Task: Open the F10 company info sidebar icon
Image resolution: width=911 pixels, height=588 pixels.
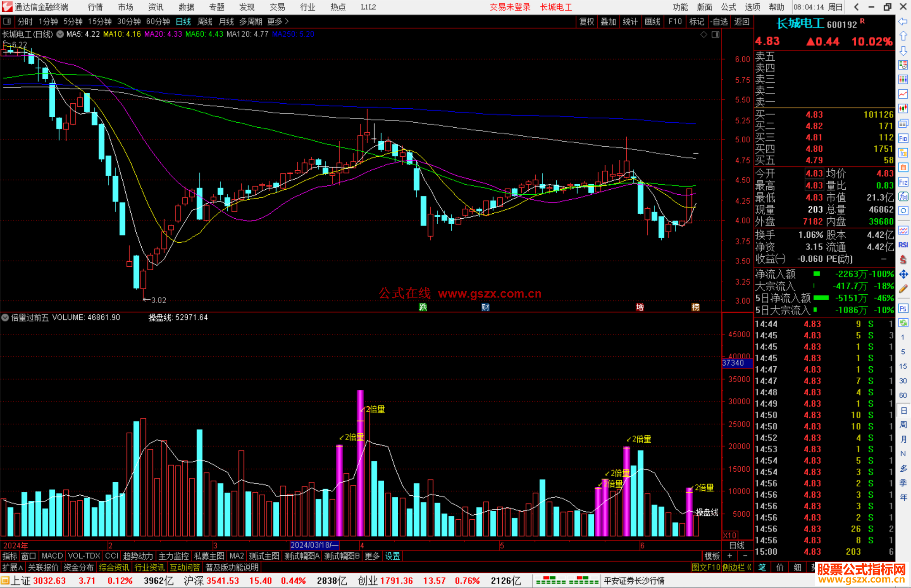Action: pos(903,138)
